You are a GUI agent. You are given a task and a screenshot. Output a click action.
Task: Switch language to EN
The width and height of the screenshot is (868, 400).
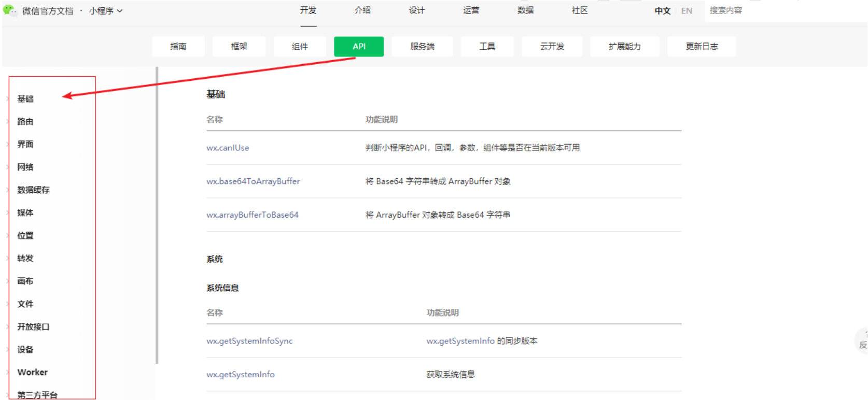click(687, 11)
